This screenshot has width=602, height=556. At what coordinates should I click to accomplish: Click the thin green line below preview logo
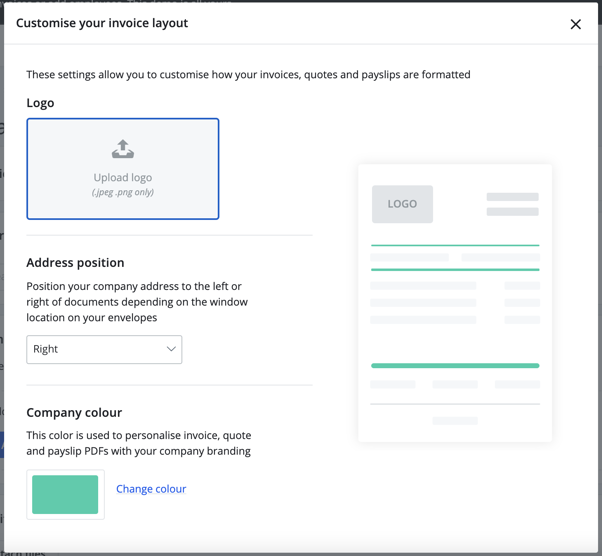(x=455, y=245)
